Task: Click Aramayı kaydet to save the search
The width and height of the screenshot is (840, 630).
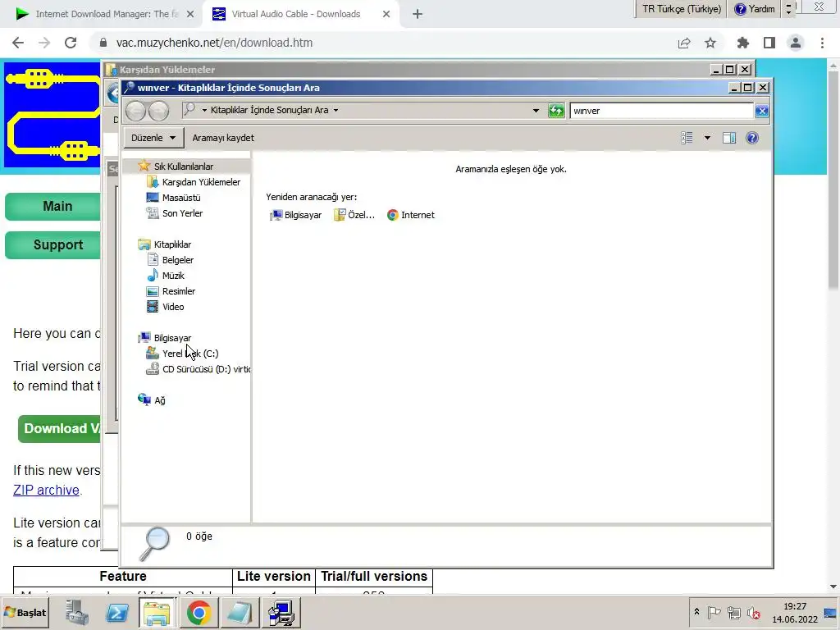Action: pos(223,138)
